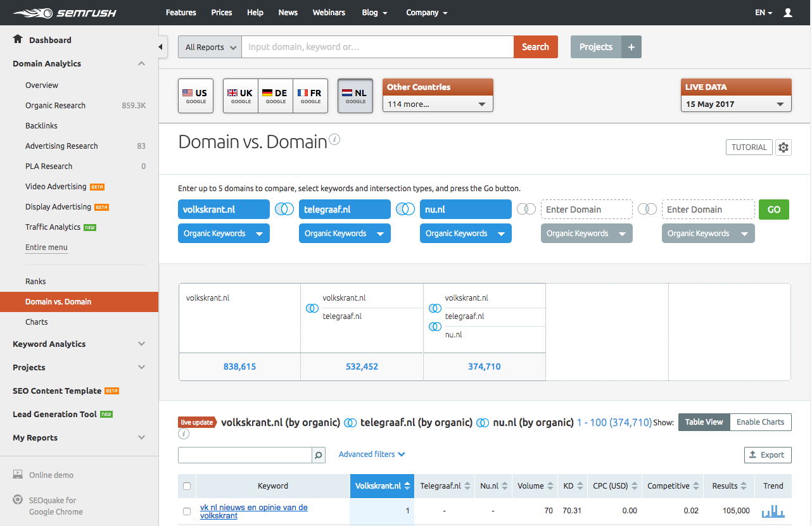Click the TUTORIAL button
The width and height of the screenshot is (812, 526).
point(749,147)
